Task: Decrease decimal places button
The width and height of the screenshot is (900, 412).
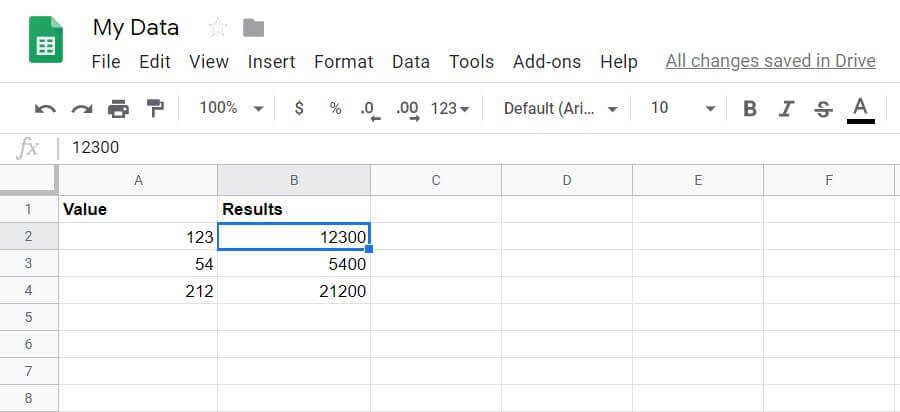Action: coord(370,108)
